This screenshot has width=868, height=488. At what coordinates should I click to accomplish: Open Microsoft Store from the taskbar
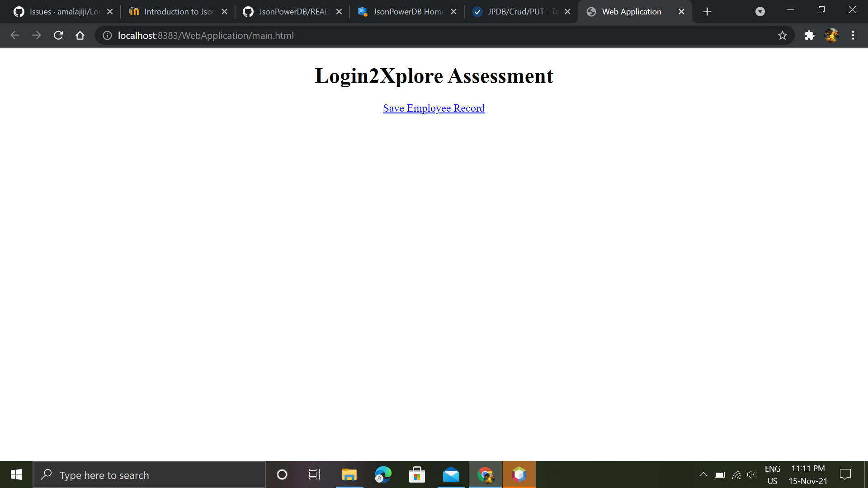pyautogui.click(x=417, y=474)
